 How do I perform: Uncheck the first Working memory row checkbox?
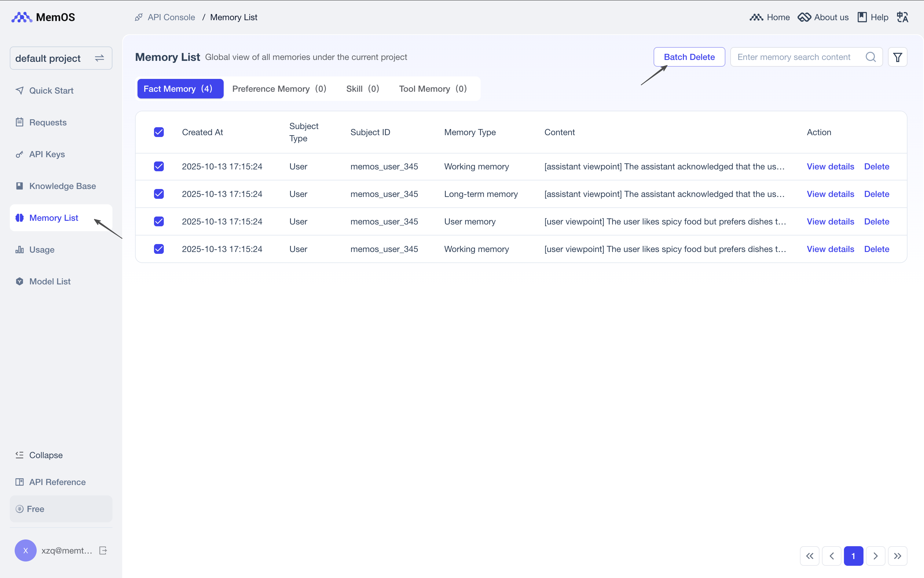tap(159, 166)
